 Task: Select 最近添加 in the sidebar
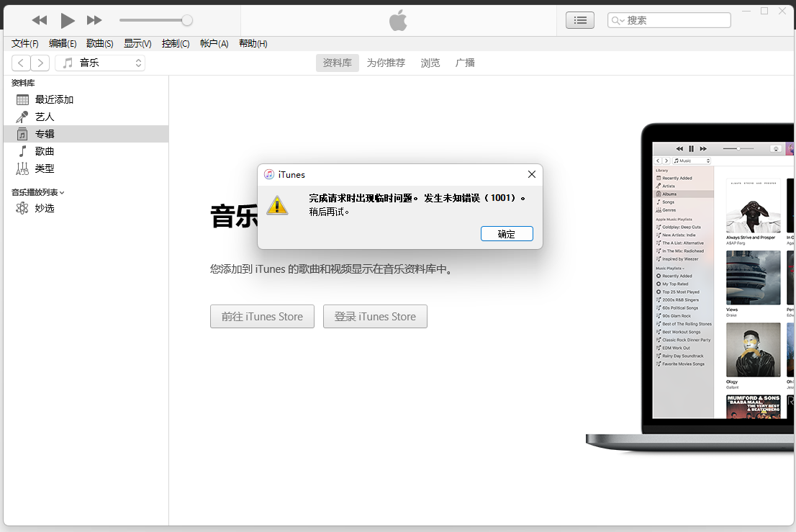click(54, 99)
